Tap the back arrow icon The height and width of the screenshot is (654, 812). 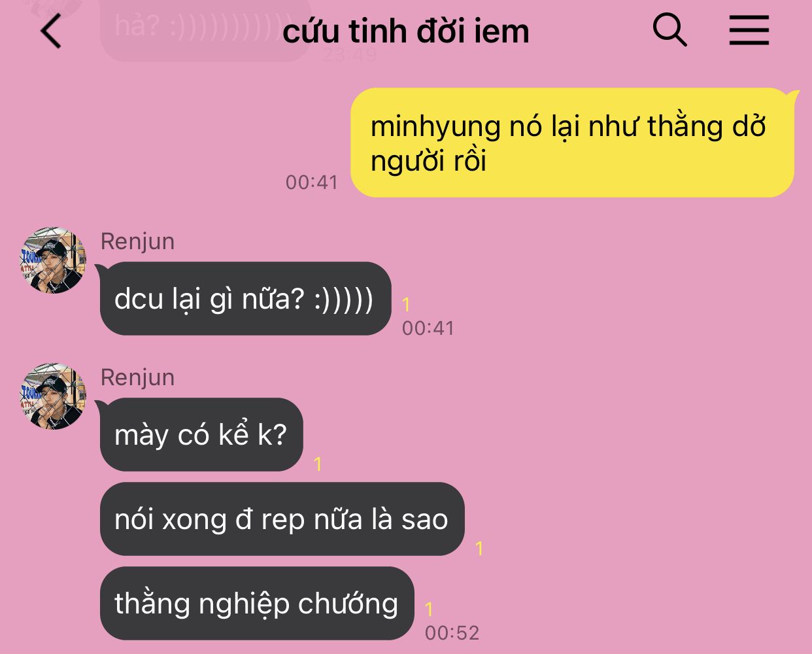pyautogui.click(x=51, y=30)
